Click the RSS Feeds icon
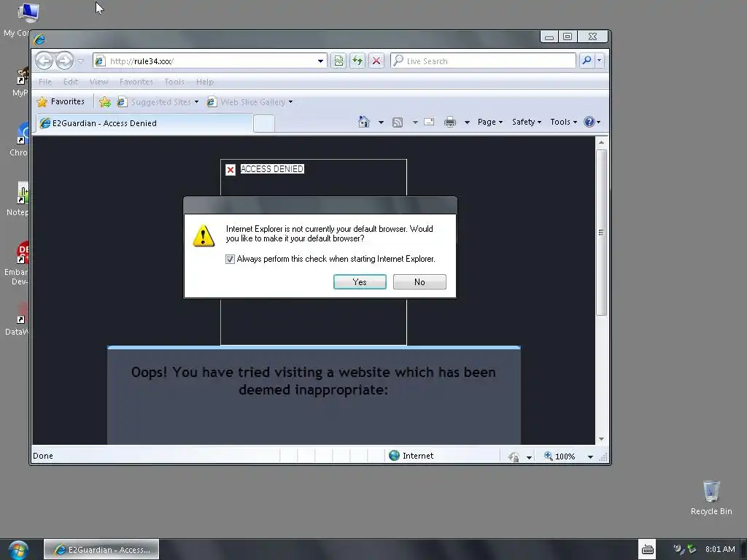Viewport: 747px width, 560px height. pos(398,122)
